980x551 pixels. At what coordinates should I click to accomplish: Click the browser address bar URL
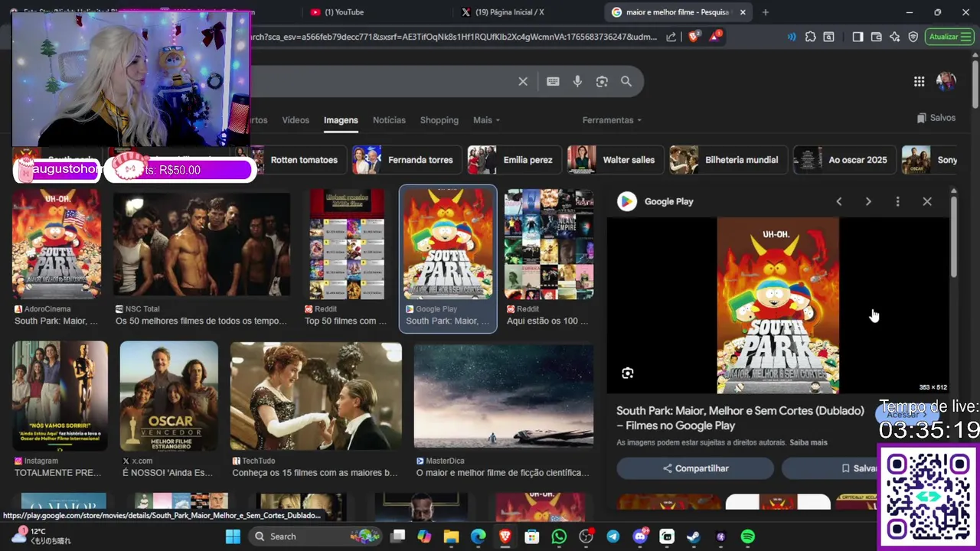(455, 37)
